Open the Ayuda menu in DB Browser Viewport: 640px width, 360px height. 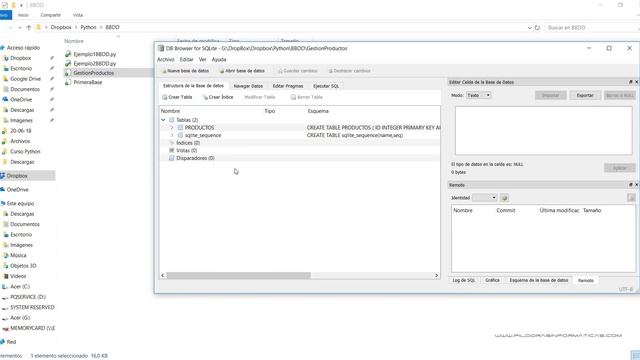[x=219, y=60]
